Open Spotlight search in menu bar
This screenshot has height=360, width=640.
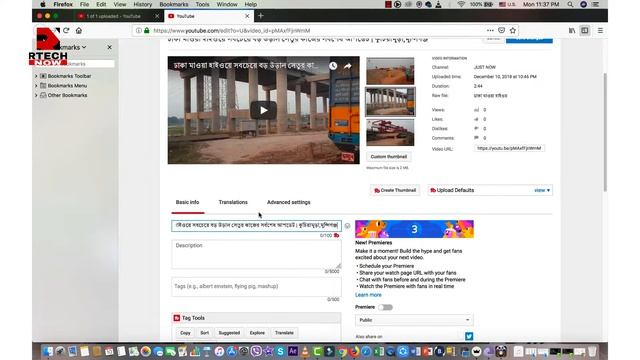click(570, 4)
